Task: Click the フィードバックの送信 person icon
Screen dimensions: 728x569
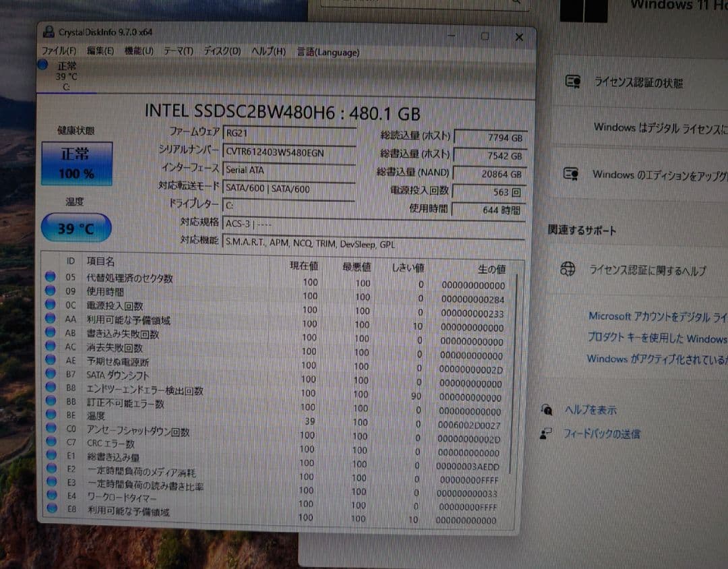Action: [x=545, y=433]
